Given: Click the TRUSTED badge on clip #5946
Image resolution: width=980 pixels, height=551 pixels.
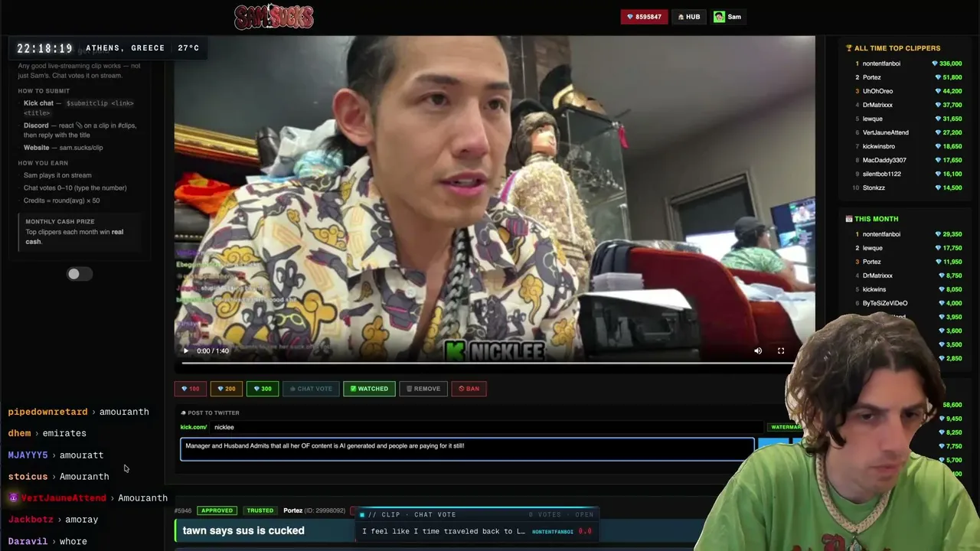Looking at the screenshot, I should (x=260, y=510).
